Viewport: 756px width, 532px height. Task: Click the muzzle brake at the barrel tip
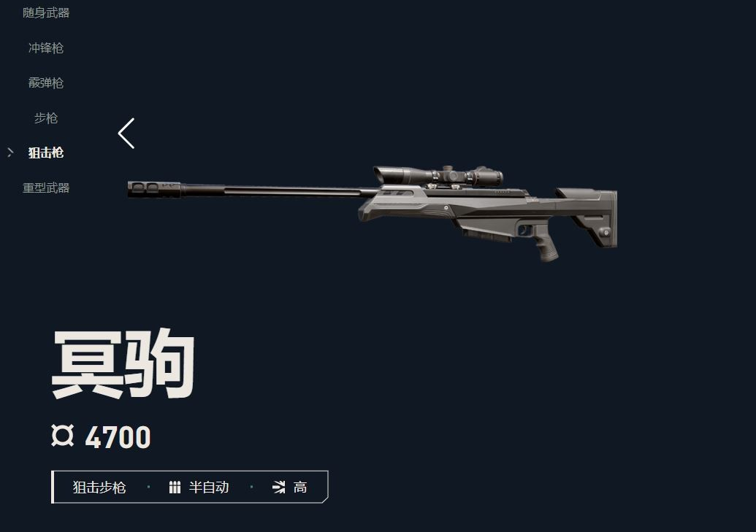[154, 190]
